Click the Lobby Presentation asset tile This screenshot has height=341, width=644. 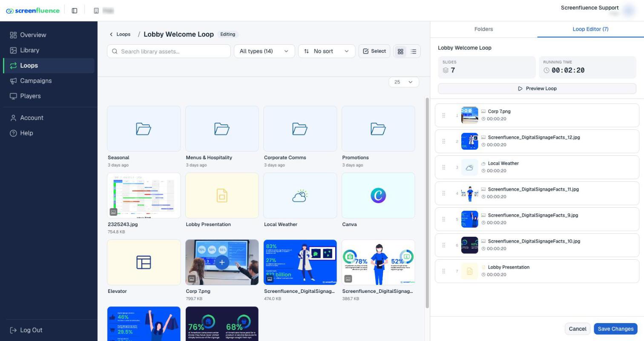click(222, 195)
